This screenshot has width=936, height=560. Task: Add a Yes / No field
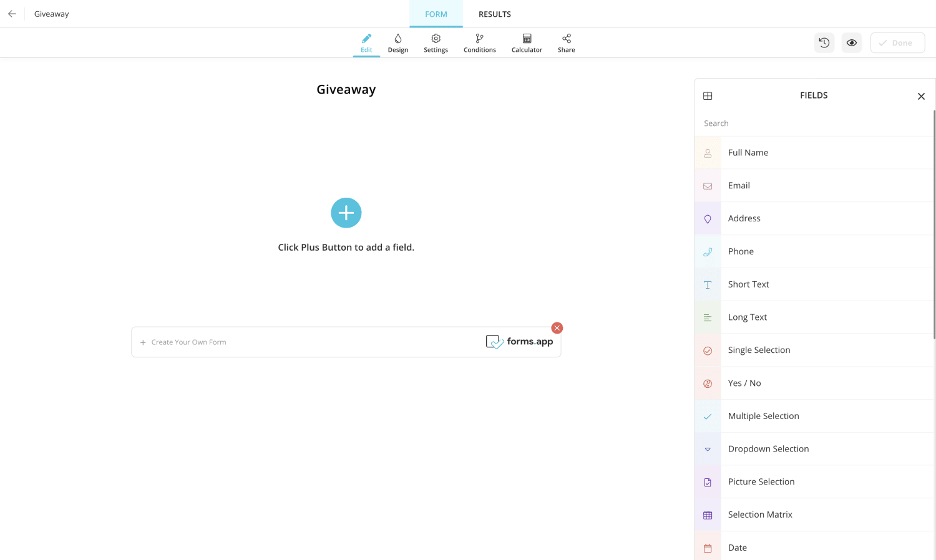pyautogui.click(x=744, y=384)
